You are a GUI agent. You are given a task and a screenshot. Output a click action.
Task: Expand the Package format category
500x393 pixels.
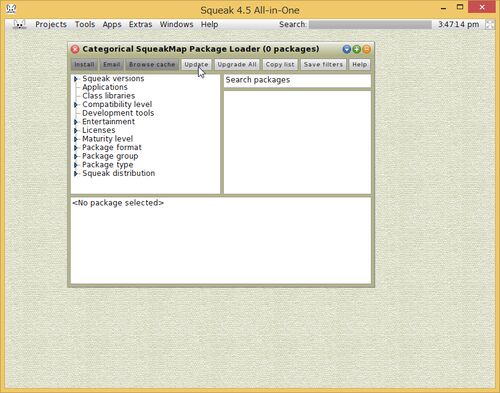76,148
